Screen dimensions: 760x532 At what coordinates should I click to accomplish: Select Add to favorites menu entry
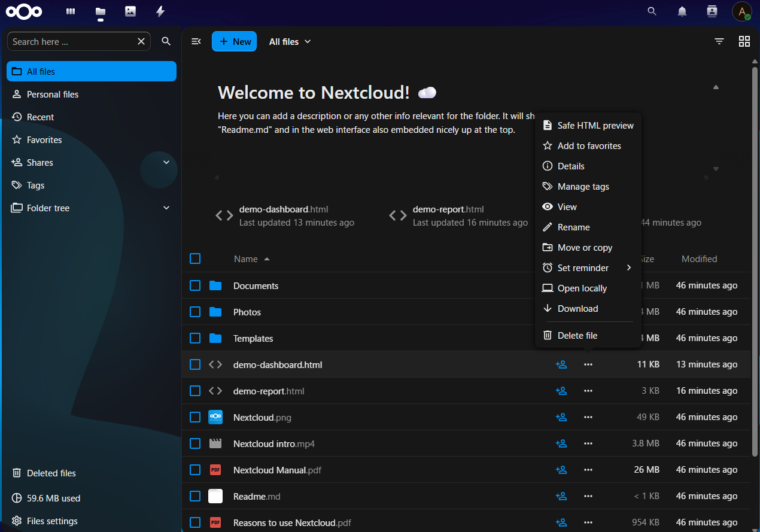pyautogui.click(x=587, y=145)
